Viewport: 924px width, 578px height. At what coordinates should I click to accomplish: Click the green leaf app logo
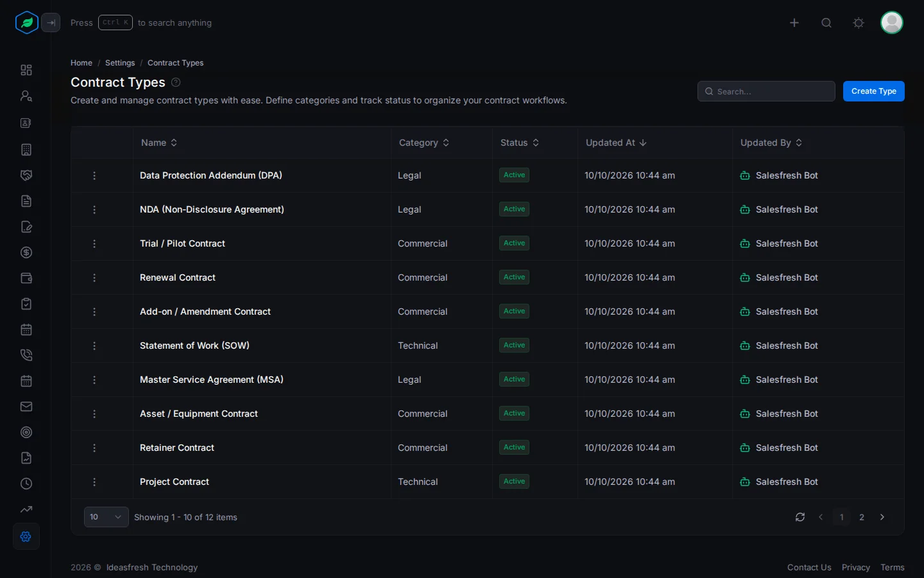27,22
